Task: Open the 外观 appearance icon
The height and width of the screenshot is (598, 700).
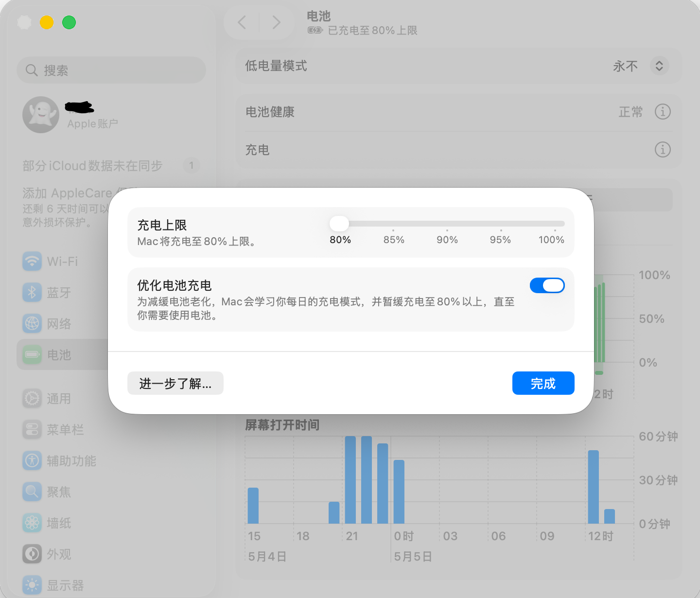Action: tap(32, 554)
